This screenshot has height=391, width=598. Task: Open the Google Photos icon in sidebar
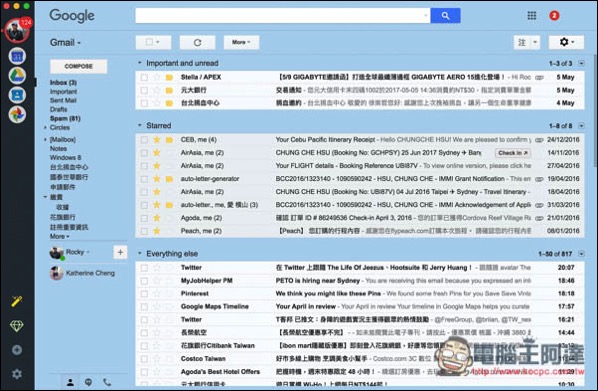(x=17, y=114)
